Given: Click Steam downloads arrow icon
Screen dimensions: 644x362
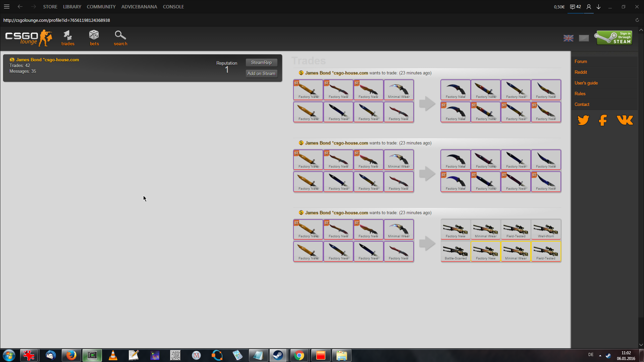Looking at the screenshot, I should [x=599, y=7].
